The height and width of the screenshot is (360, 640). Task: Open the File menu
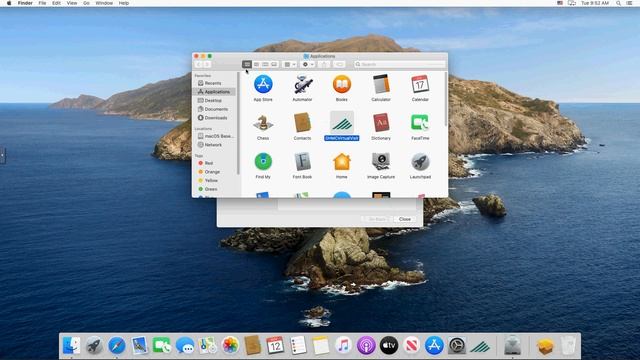point(42,3)
